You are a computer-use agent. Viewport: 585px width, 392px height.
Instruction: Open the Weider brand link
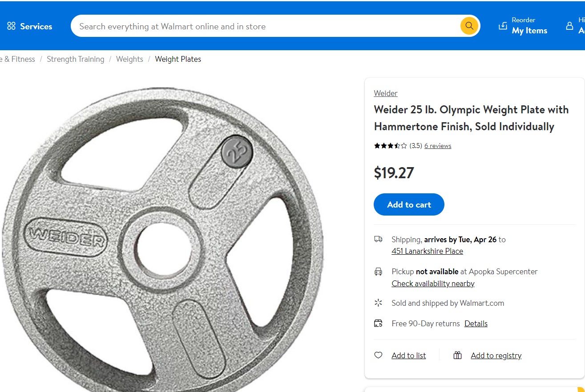385,93
